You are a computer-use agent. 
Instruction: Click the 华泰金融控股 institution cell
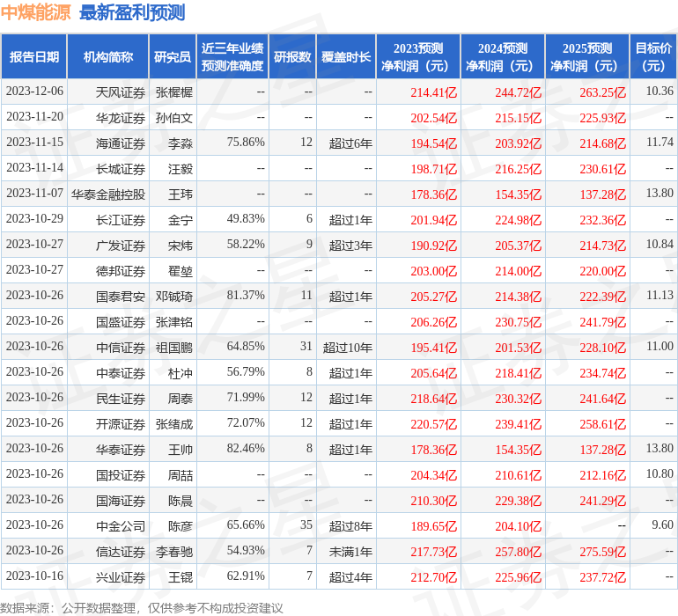pyautogui.click(x=108, y=194)
